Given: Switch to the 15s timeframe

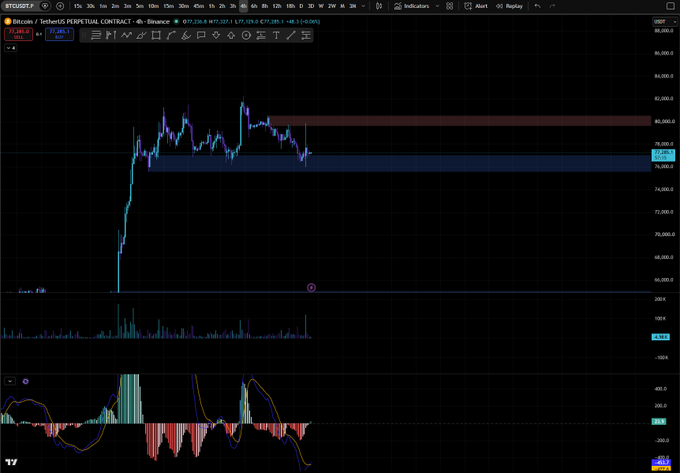Looking at the screenshot, I should tap(78, 6).
